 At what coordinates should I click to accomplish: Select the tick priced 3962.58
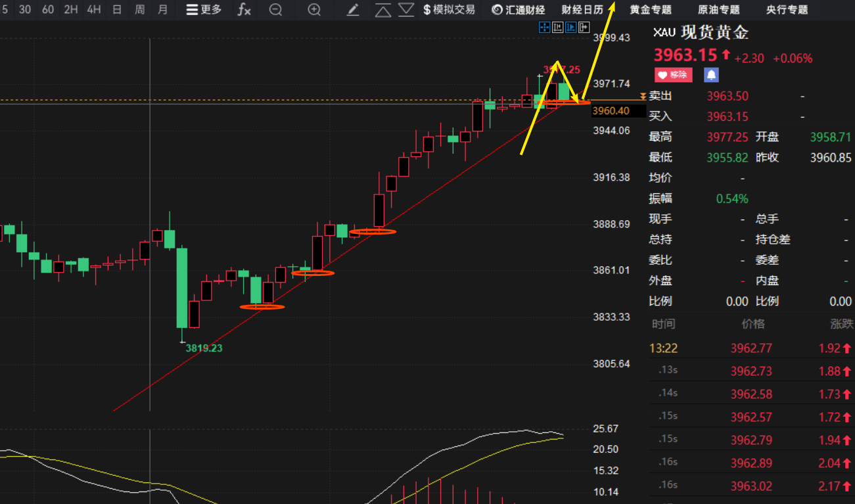click(x=752, y=394)
